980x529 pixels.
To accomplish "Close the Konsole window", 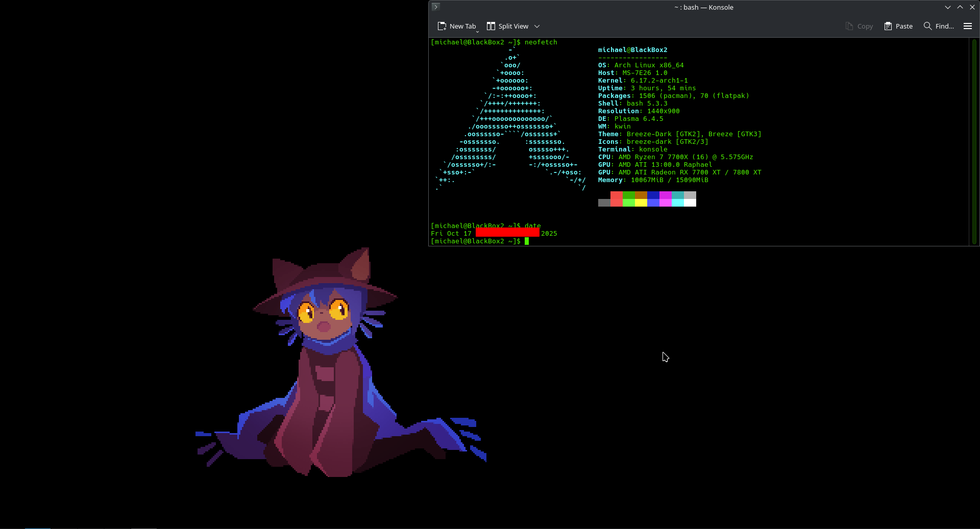I will coord(972,7).
